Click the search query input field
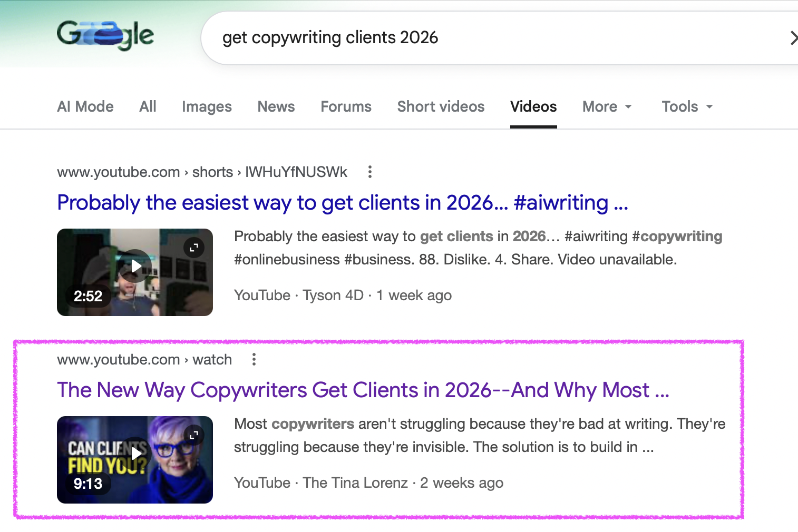The height and width of the screenshot is (532, 798). point(369,37)
